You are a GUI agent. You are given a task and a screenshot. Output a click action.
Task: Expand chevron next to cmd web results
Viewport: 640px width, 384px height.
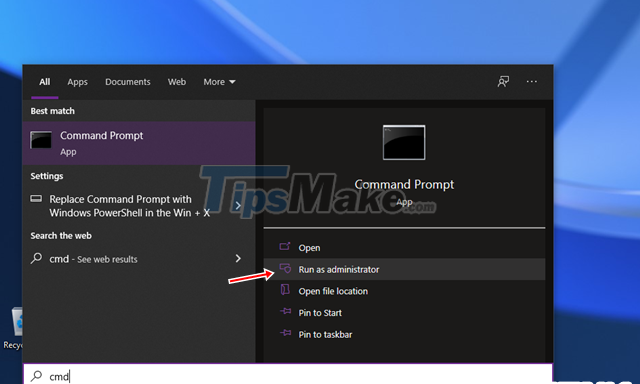coord(238,258)
